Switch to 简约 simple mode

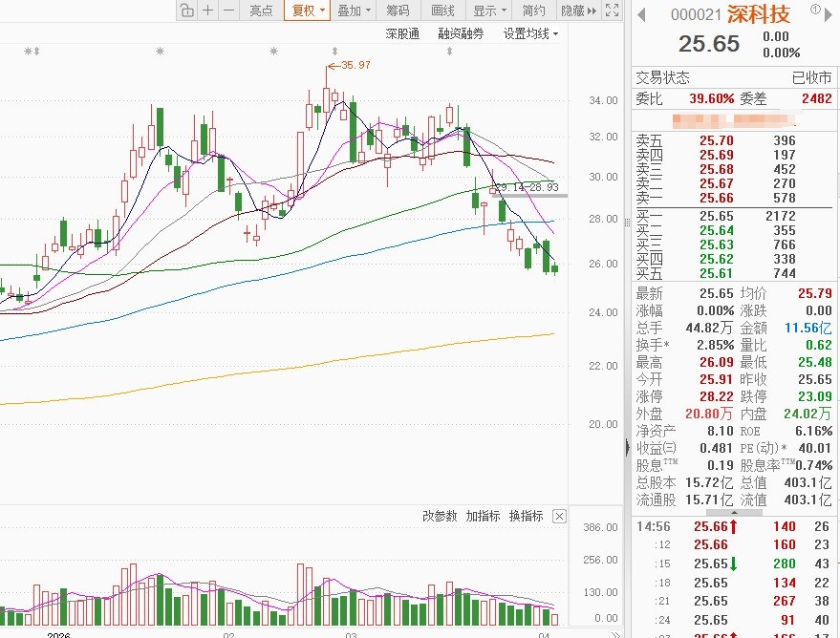click(x=533, y=11)
